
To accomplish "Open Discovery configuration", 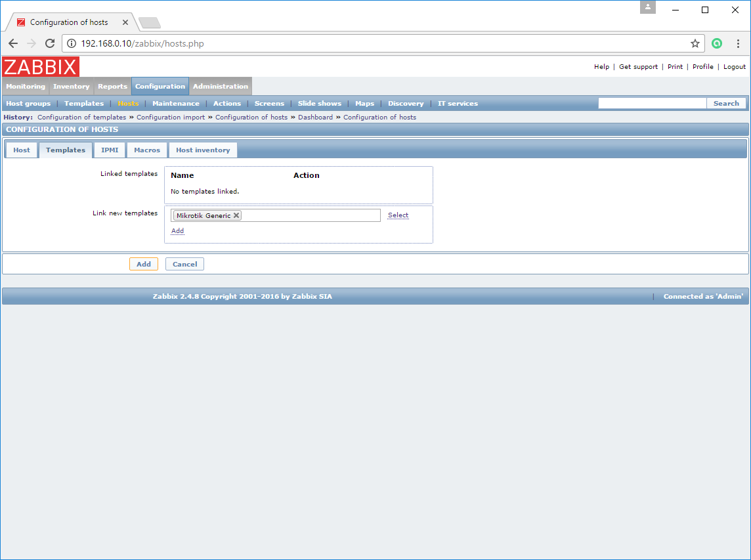I will coord(406,104).
